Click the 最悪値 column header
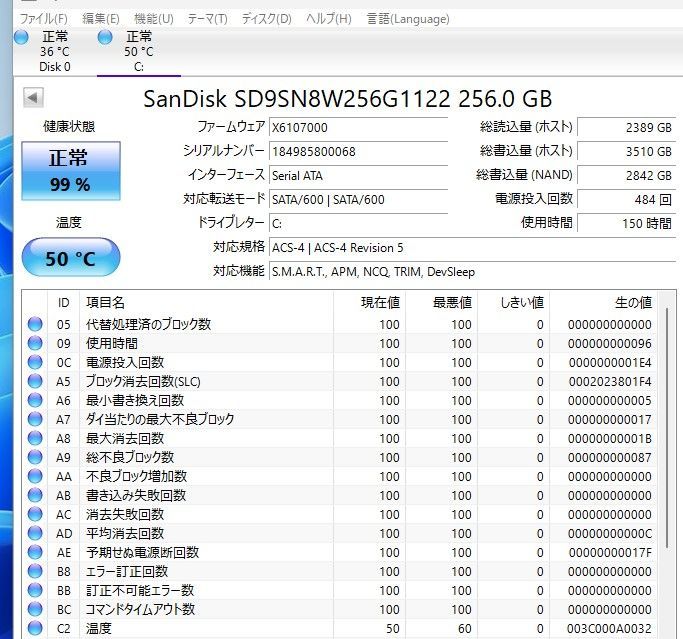Image resolution: width=683 pixels, height=639 pixels. tap(441, 302)
